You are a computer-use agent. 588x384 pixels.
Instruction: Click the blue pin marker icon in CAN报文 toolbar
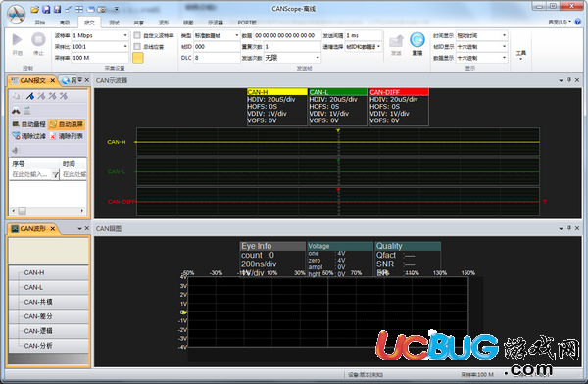coord(30,96)
